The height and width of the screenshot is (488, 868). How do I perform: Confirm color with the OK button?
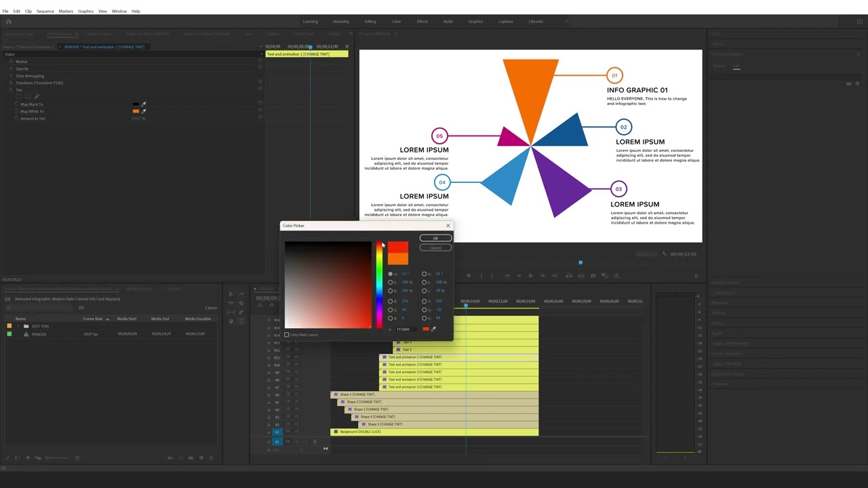pyautogui.click(x=435, y=238)
